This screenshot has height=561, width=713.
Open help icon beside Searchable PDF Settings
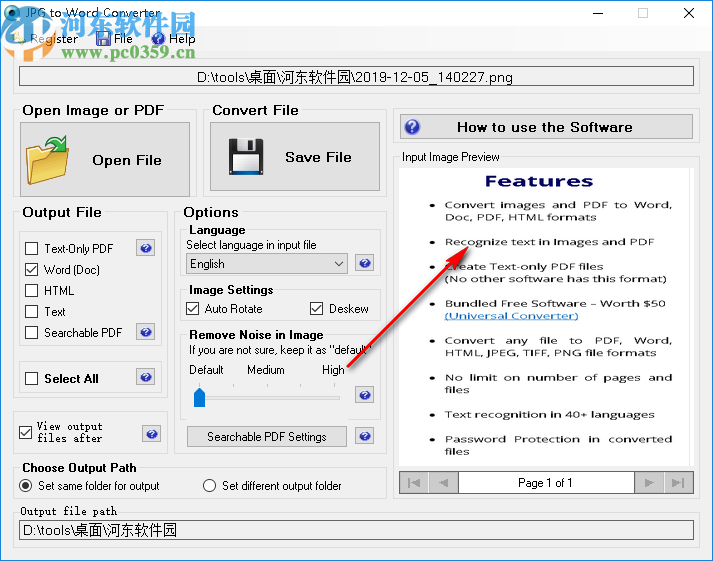pos(365,436)
